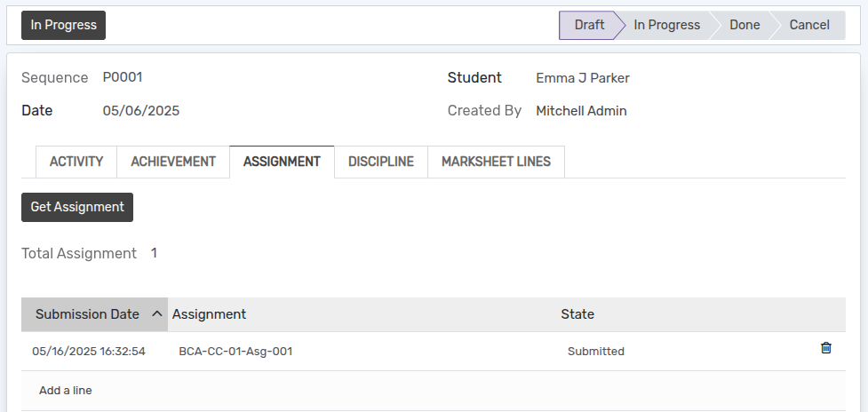Edit the Date field 05/06/2025
The width and height of the screenshot is (868, 412).
coord(141,111)
